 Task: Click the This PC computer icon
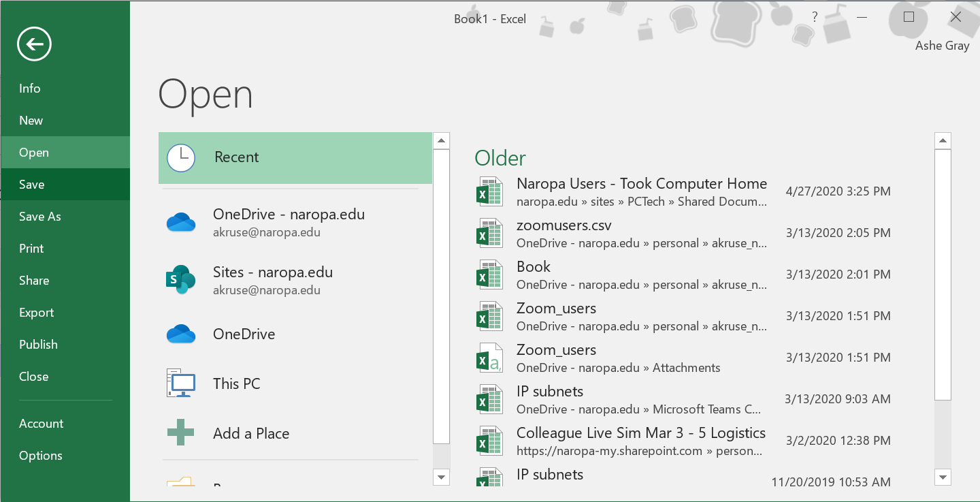tap(181, 383)
